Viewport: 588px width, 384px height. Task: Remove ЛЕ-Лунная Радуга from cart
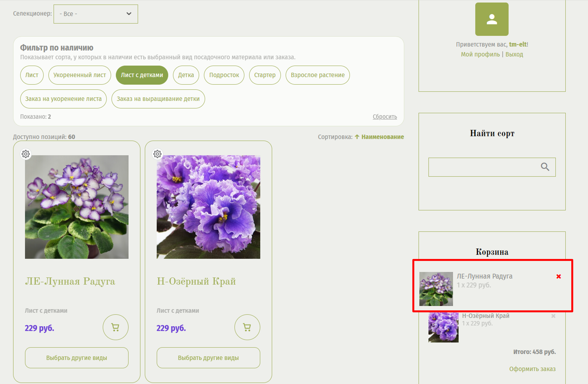click(x=558, y=276)
